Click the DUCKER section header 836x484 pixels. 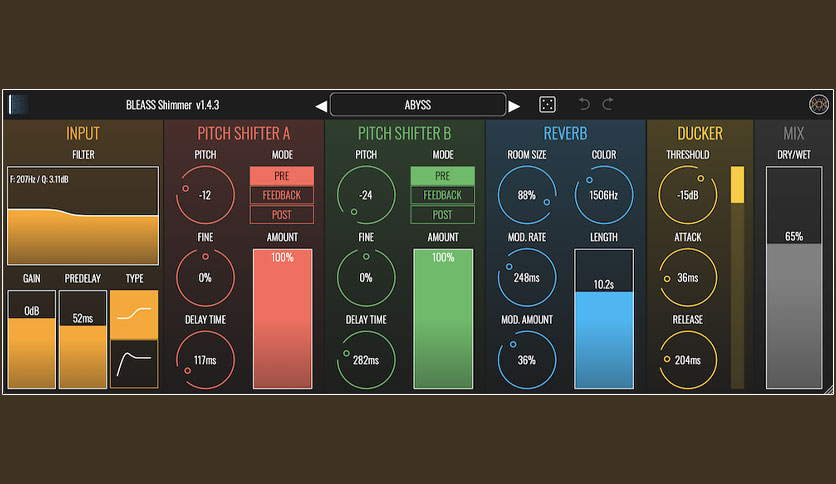coord(700,133)
